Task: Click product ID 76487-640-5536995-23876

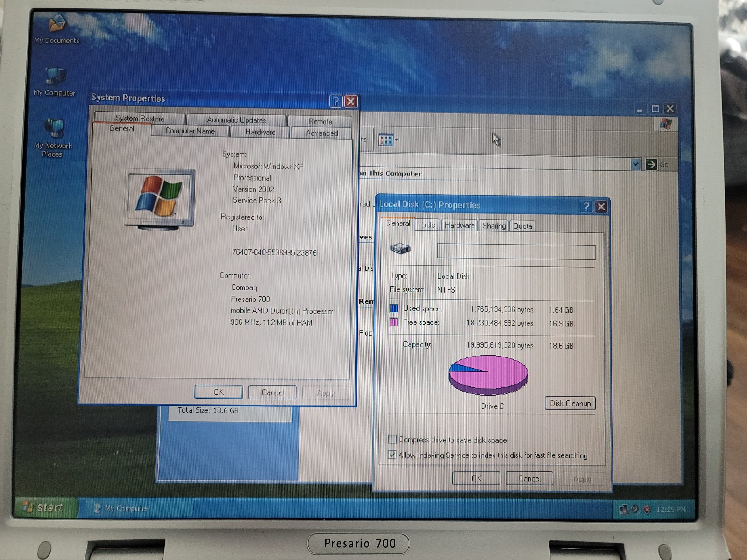Action: (274, 252)
